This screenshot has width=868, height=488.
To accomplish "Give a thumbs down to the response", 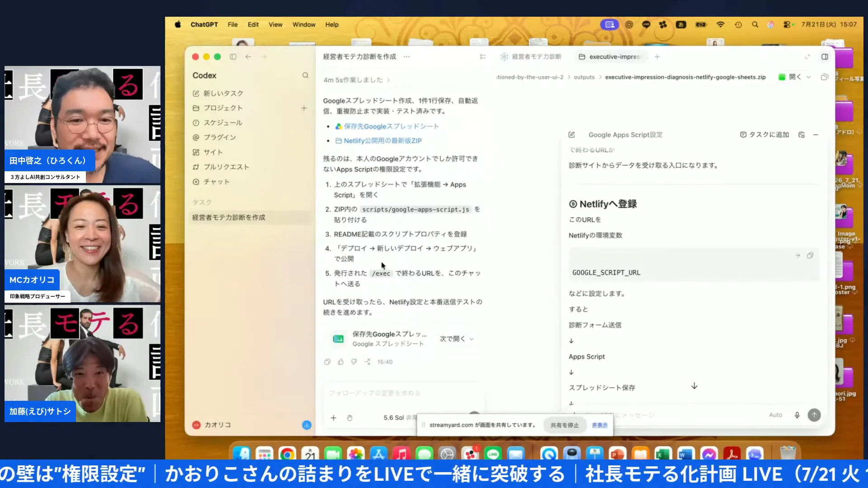I will click(354, 361).
